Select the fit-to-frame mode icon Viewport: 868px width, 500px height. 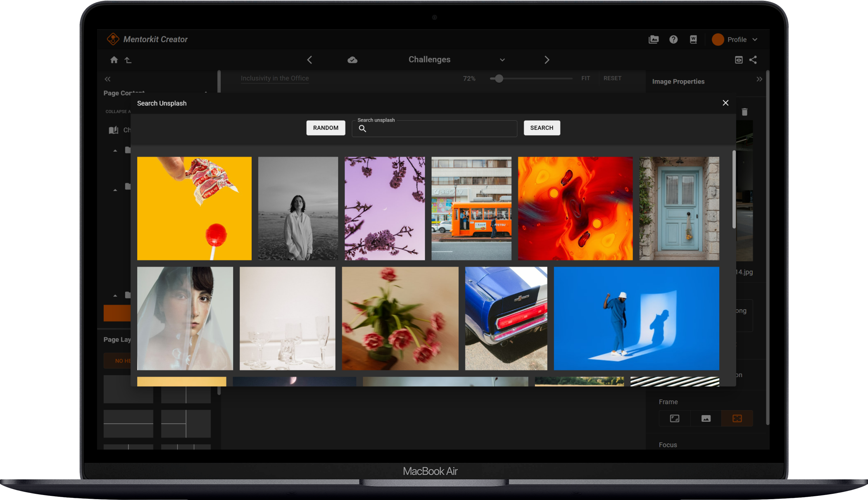point(675,418)
